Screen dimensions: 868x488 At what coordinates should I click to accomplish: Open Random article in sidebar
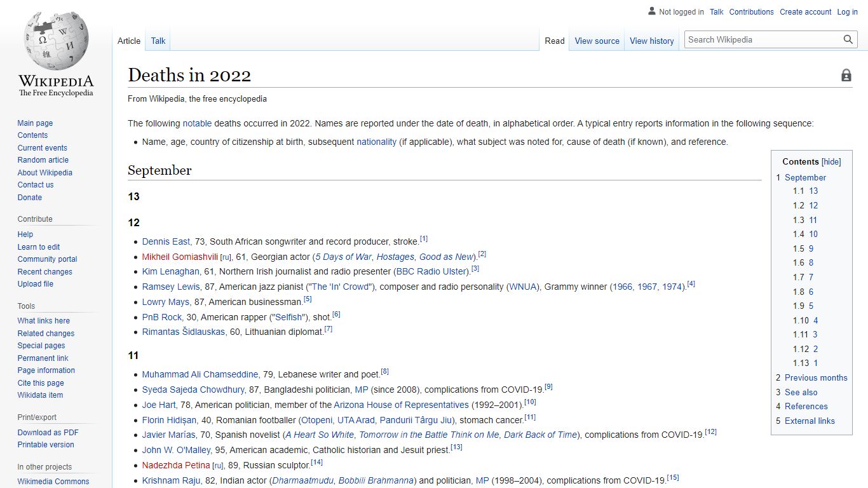43,160
